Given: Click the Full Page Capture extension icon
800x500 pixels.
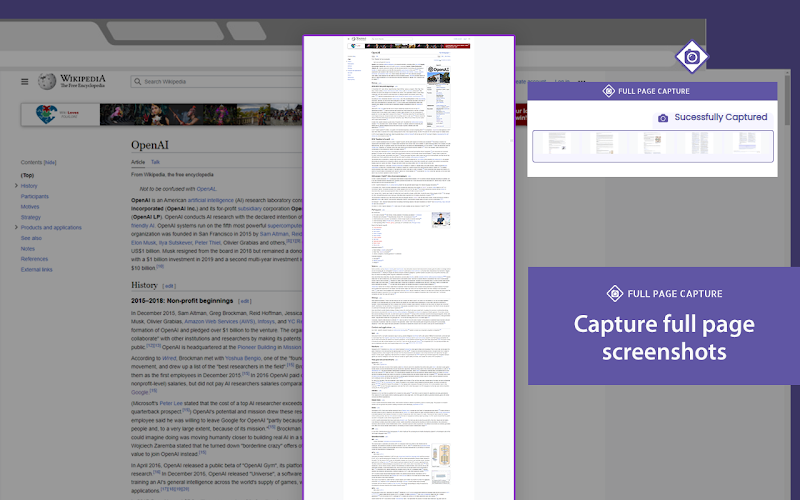Looking at the screenshot, I should tap(691, 57).
